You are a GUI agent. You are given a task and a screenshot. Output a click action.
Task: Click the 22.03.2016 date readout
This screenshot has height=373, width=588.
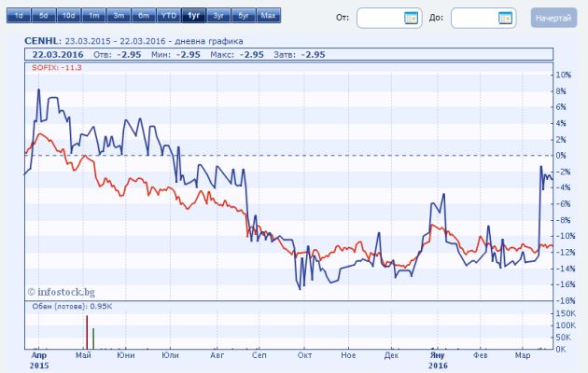point(58,55)
